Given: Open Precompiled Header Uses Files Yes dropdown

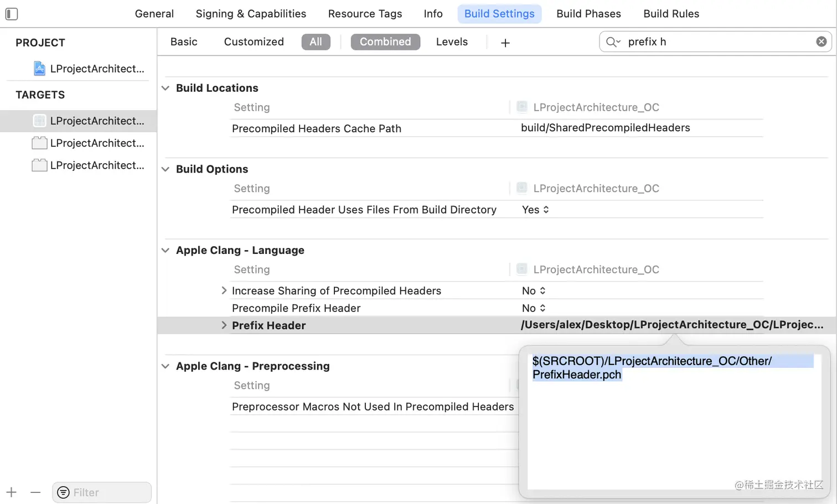Looking at the screenshot, I should pyautogui.click(x=535, y=210).
